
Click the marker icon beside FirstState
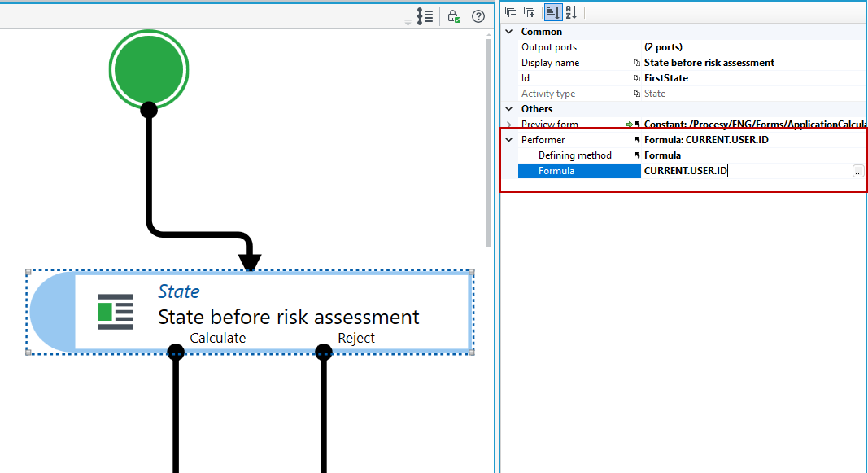pyautogui.click(x=637, y=79)
